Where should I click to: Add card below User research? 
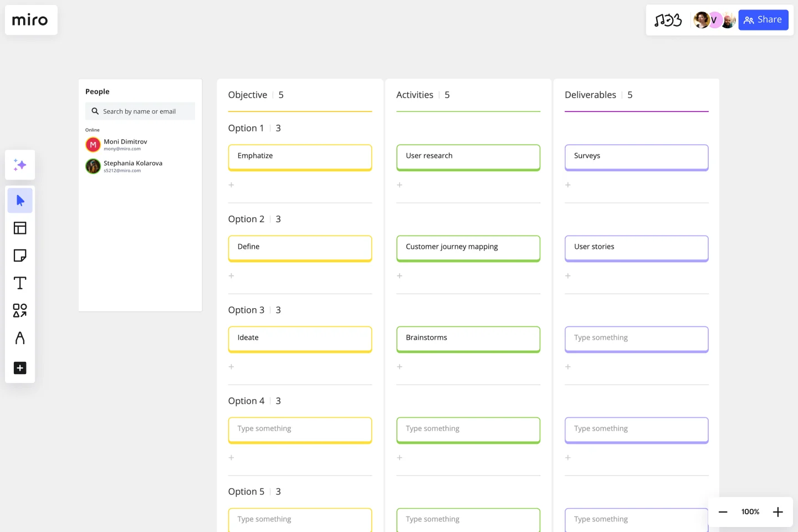click(x=400, y=185)
